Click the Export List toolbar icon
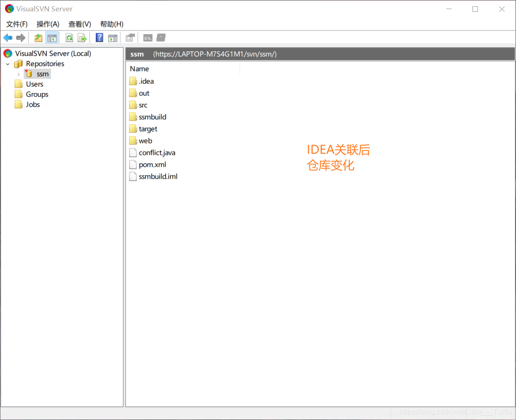The height and width of the screenshot is (420, 516). pos(82,38)
